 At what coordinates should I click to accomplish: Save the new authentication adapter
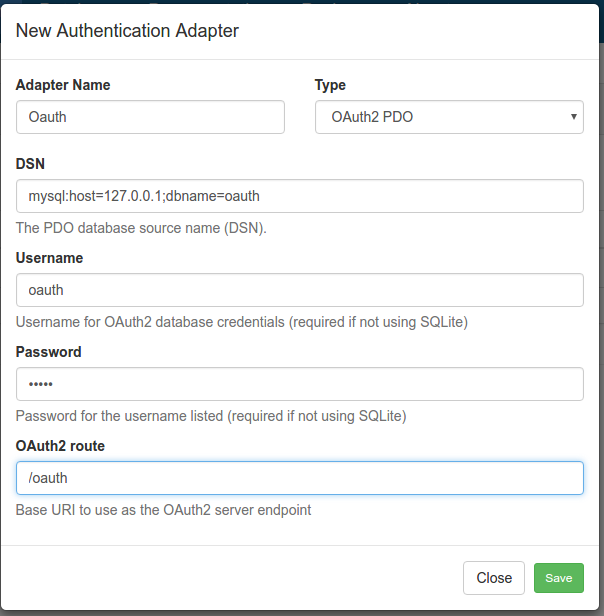[x=559, y=578]
